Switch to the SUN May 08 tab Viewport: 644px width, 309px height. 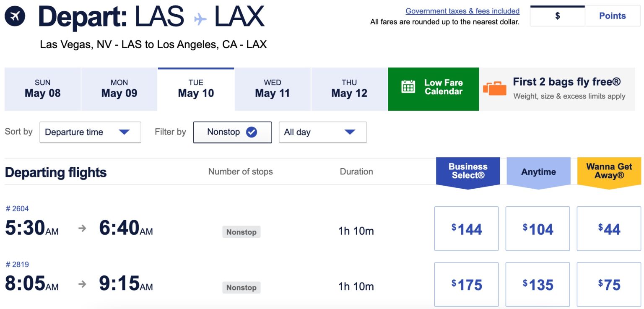(x=42, y=89)
